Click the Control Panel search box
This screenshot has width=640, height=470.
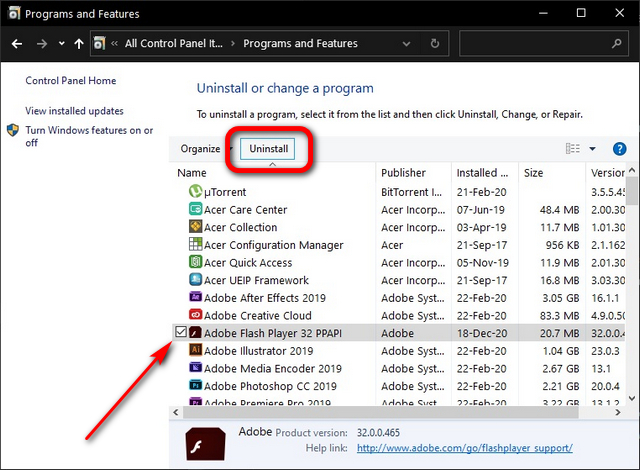tap(544, 44)
